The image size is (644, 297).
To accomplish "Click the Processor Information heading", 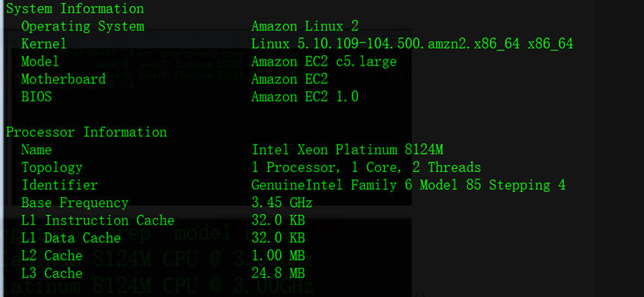I will 86,132.
